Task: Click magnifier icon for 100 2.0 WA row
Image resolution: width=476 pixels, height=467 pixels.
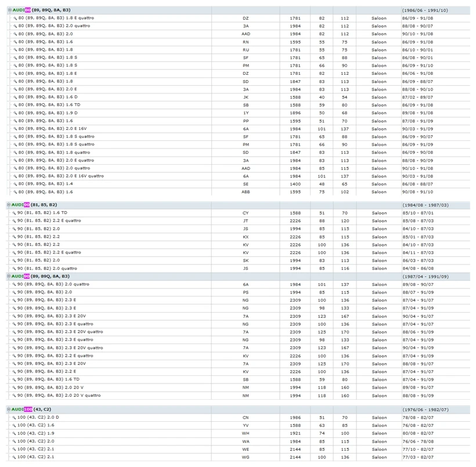Action: pos(14,441)
